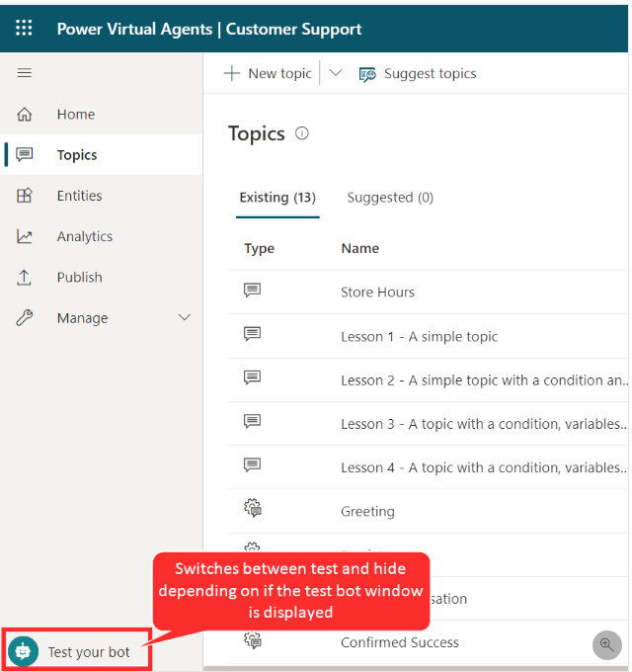
Task: Click the topic icon for Store Hours
Action: click(x=252, y=291)
